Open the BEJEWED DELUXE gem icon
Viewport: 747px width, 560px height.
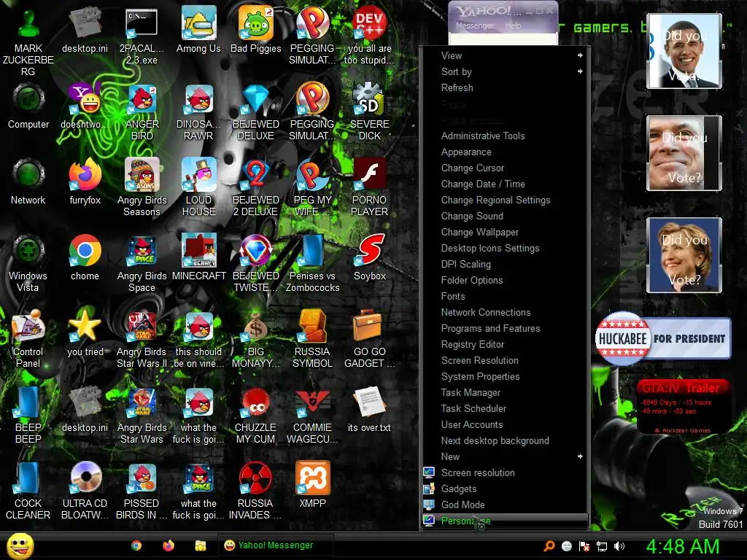click(256, 112)
